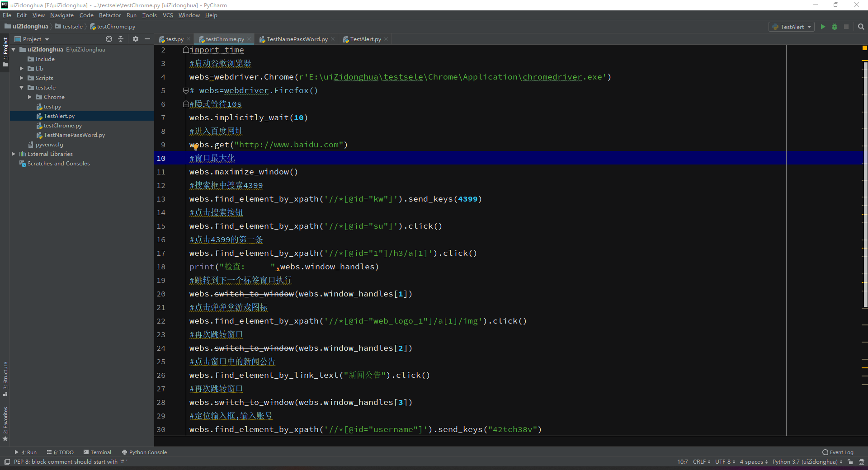Toggle the 7: Structure side tool window
868x470 pixels.
coord(5,379)
